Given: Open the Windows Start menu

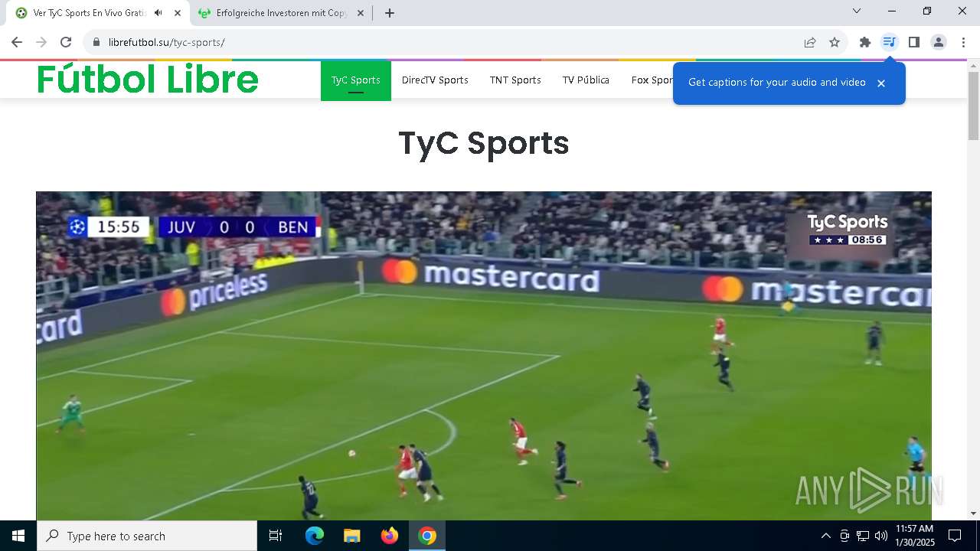Looking at the screenshot, I should click(x=18, y=536).
